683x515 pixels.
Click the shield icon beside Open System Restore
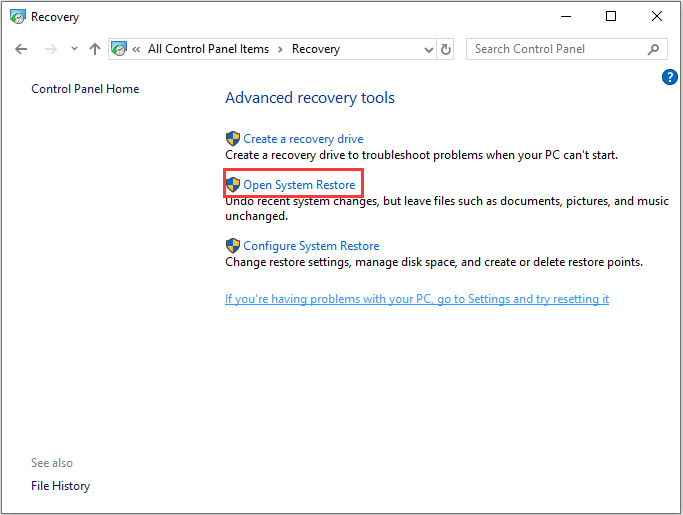233,184
